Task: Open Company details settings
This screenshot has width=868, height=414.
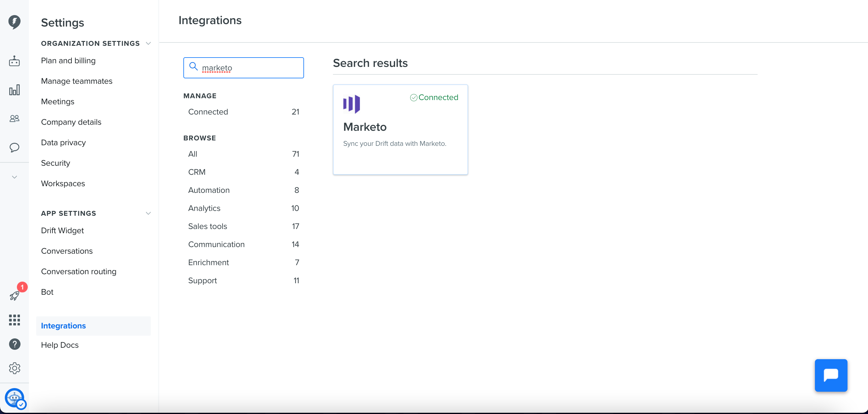Action: pyautogui.click(x=71, y=122)
